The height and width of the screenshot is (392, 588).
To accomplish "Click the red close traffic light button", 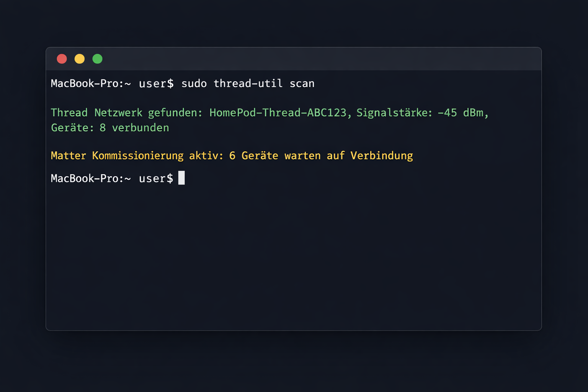I will (x=62, y=59).
